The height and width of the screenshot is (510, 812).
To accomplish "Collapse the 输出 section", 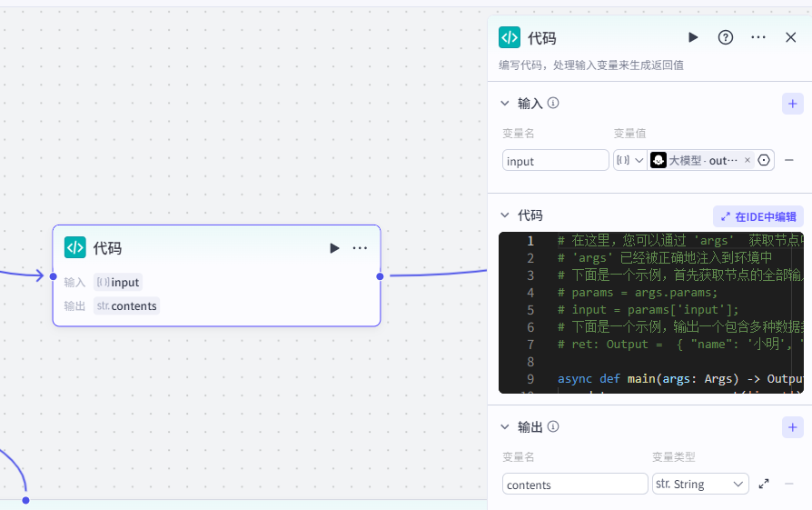I will tap(505, 427).
